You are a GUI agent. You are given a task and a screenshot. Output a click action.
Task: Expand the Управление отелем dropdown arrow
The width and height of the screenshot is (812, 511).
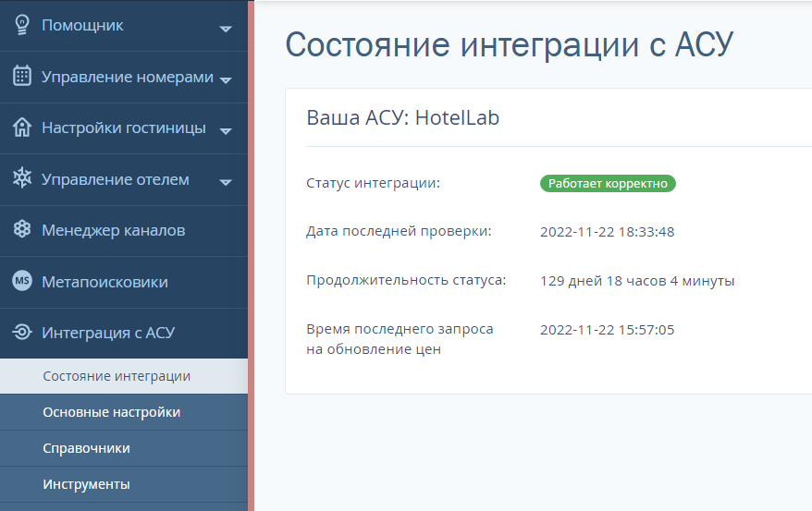226,182
